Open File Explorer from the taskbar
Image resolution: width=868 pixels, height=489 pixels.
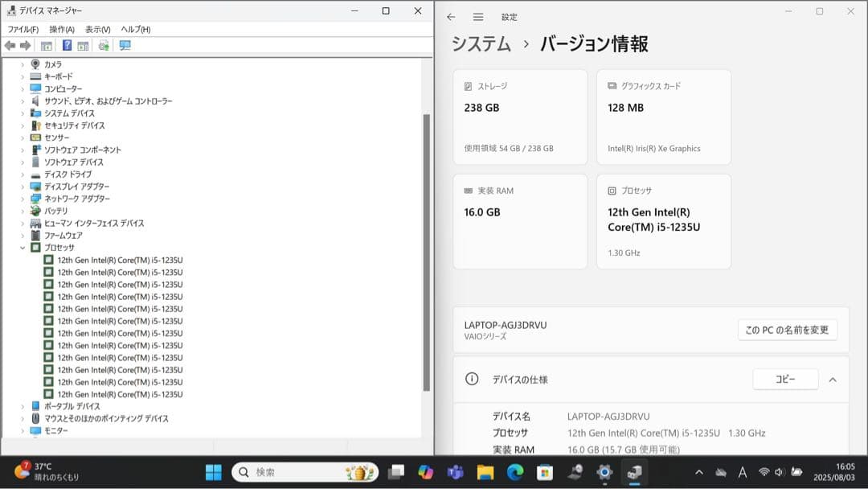click(485, 472)
